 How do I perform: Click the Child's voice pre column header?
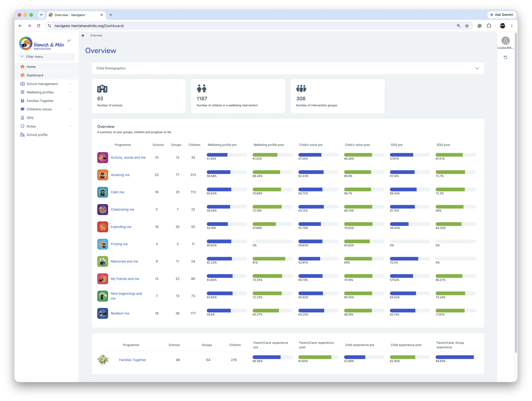(x=311, y=145)
